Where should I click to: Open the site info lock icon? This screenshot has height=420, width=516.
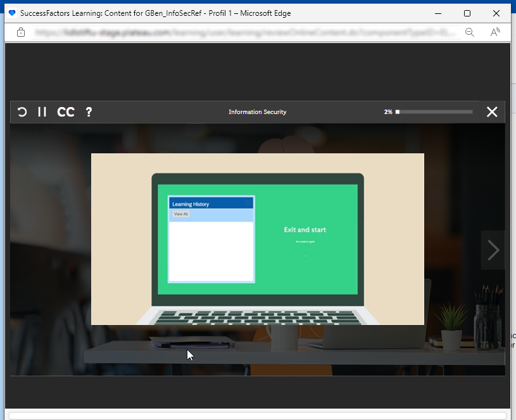[x=21, y=32]
